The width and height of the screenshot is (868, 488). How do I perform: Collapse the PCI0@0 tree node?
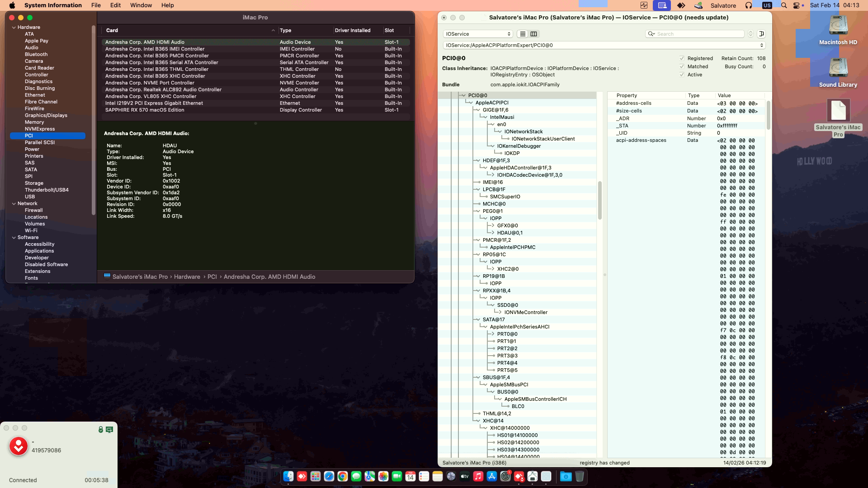click(x=463, y=95)
